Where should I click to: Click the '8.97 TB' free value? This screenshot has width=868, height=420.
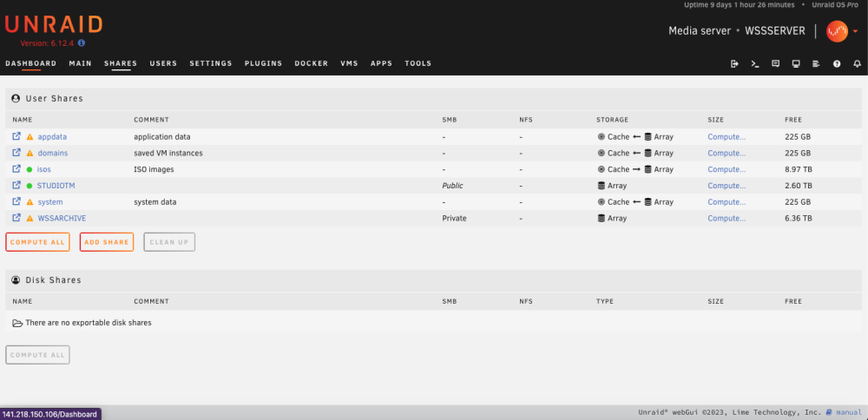(799, 169)
